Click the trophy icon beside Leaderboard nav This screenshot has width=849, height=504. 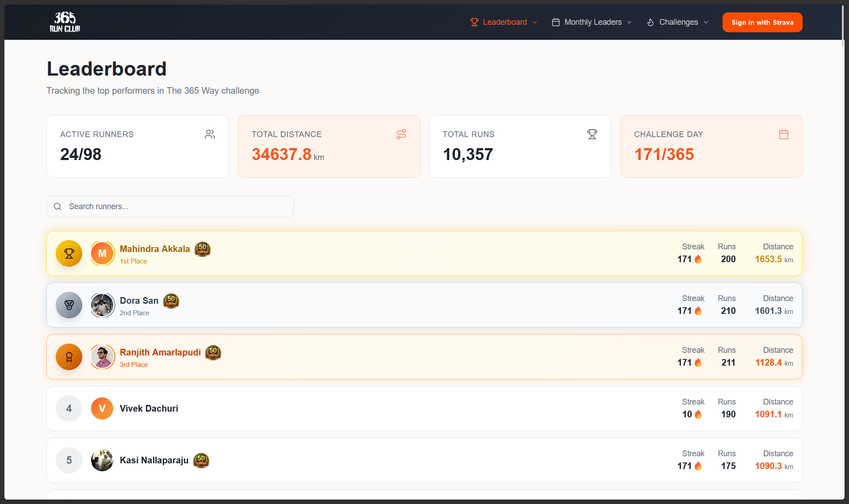coord(474,22)
